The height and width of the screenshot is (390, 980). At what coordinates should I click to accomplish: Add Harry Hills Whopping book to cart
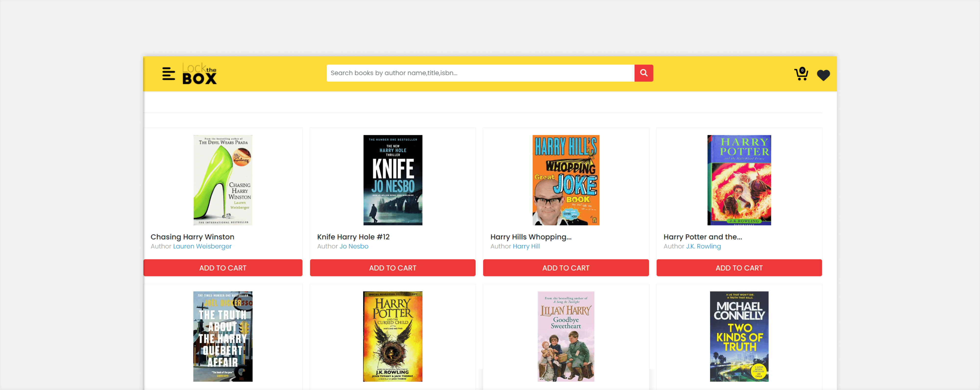tap(565, 268)
